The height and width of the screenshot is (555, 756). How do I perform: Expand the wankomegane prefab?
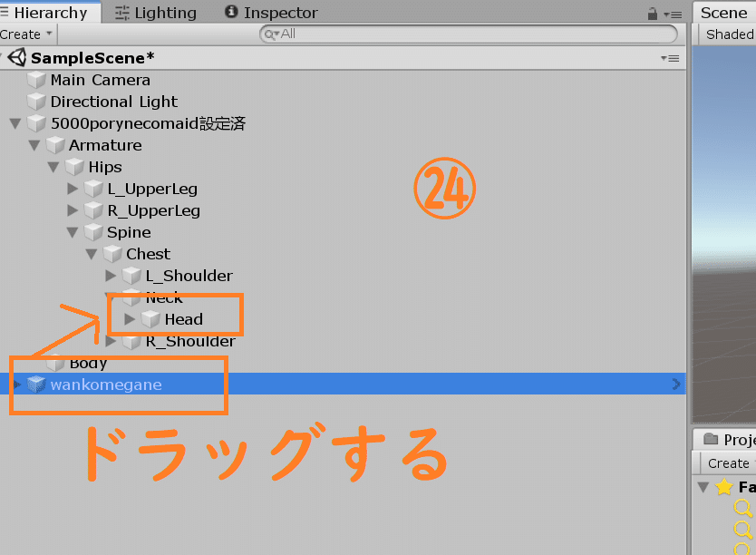(x=17, y=385)
